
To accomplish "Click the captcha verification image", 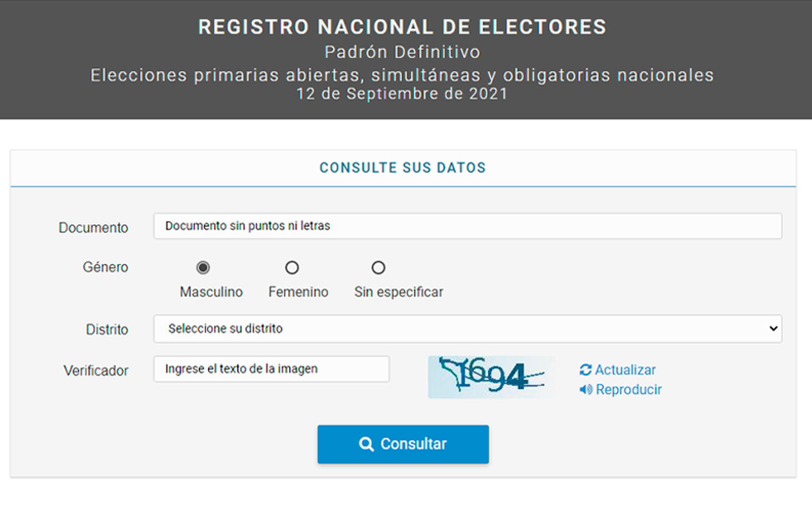I will point(490,377).
